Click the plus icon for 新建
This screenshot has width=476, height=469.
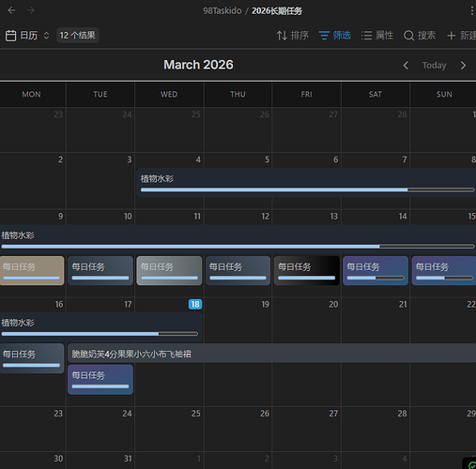point(451,36)
